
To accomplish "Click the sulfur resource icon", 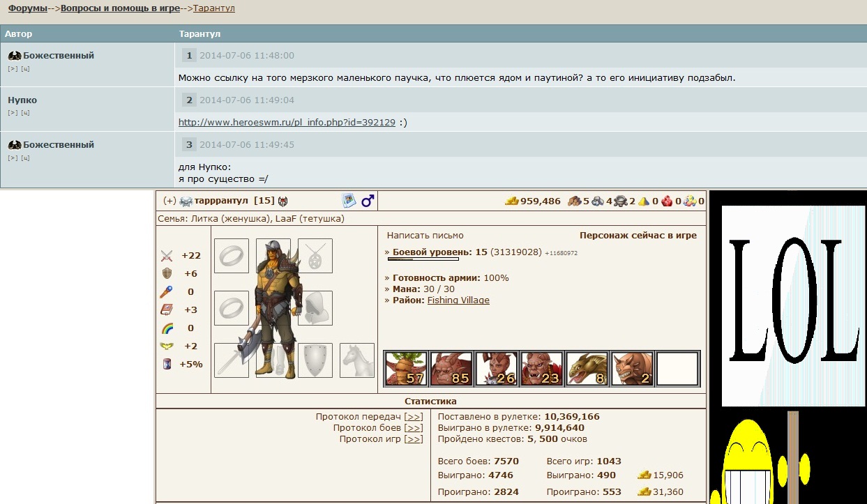I will click(x=644, y=201).
